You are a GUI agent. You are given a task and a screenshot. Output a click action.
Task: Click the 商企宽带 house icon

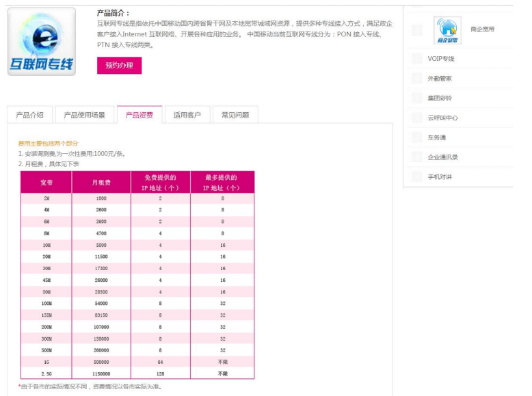click(447, 30)
